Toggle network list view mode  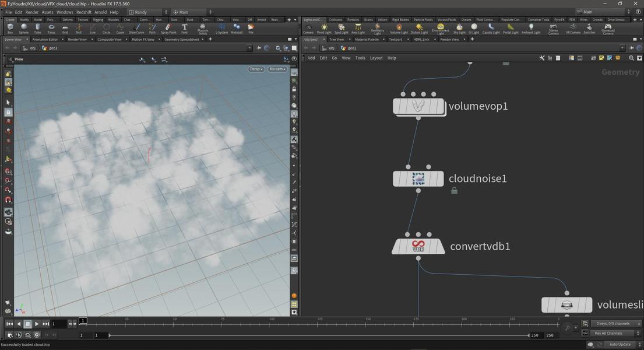pyautogui.click(x=558, y=58)
